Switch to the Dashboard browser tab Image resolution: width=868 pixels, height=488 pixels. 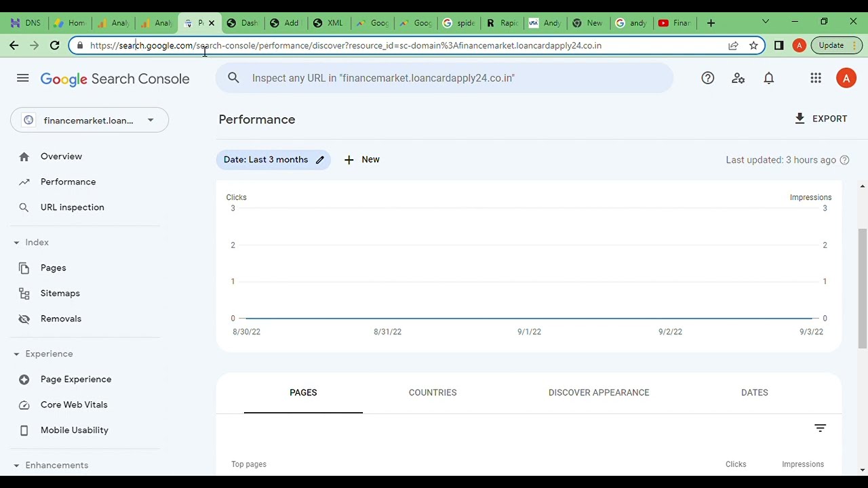[243, 23]
